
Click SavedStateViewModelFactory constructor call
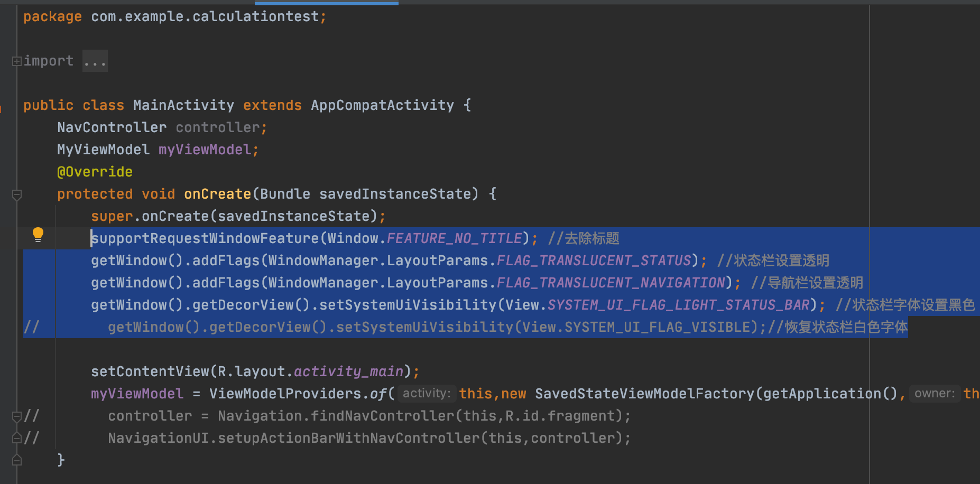(645, 394)
